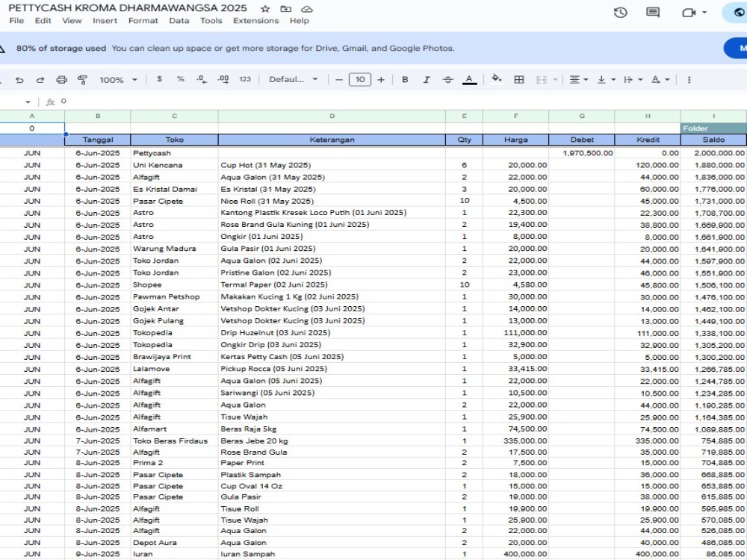Image resolution: width=747 pixels, height=560 pixels.
Task: Format as currency with dollar icon
Action: [159, 79]
